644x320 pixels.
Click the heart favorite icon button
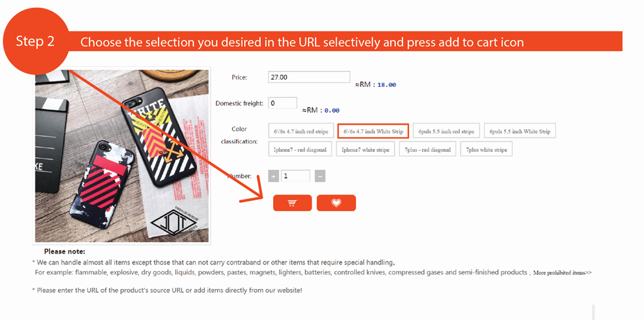pyautogui.click(x=336, y=203)
